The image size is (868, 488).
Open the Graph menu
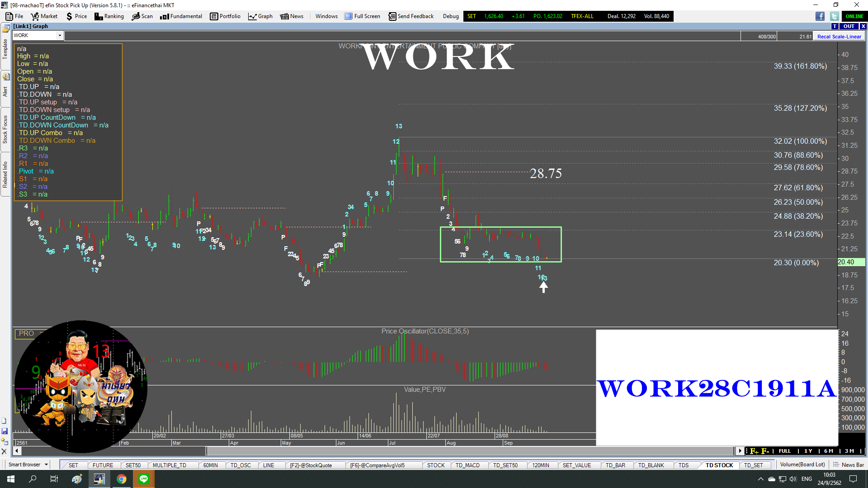260,16
